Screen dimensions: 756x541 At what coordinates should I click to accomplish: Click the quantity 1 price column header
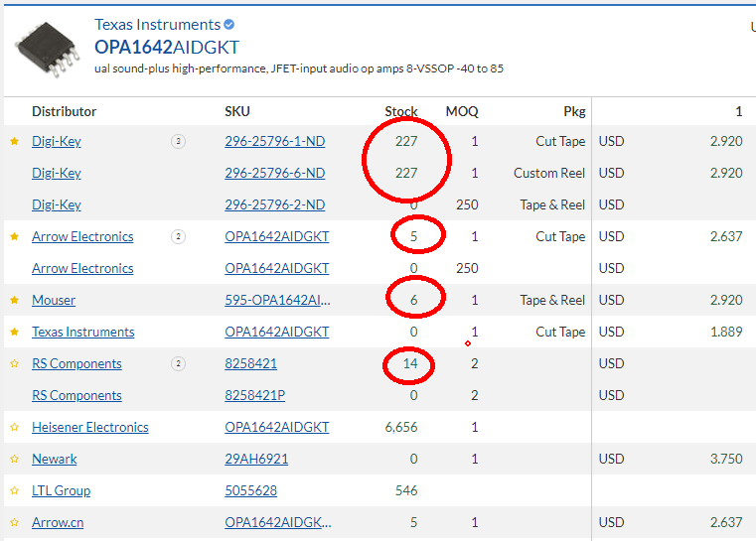point(739,112)
